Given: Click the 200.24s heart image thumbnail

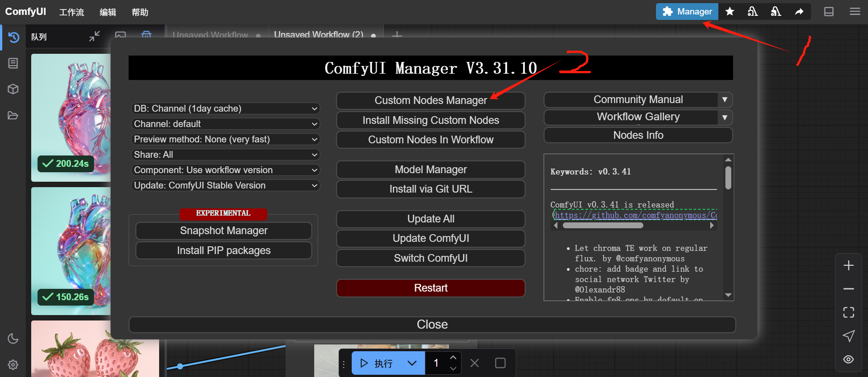Looking at the screenshot, I should [71, 118].
